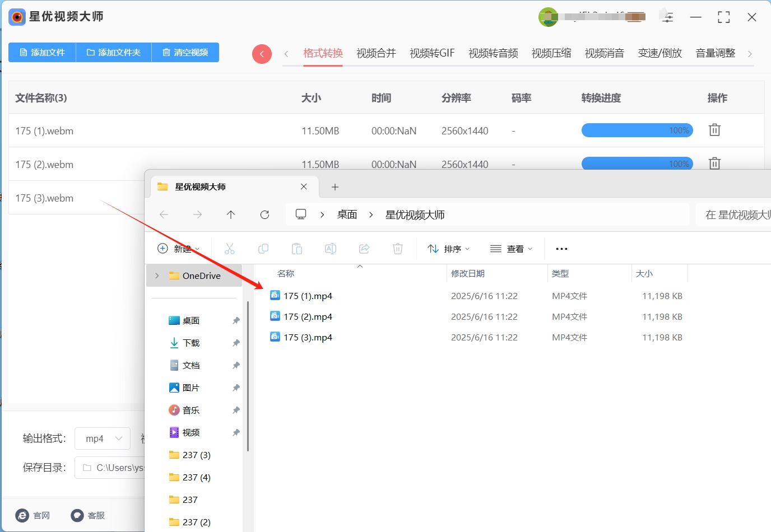Click the red circular back arrow button
Image resolution: width=771 pixels, height=532 pixels.
click(262, 54)
